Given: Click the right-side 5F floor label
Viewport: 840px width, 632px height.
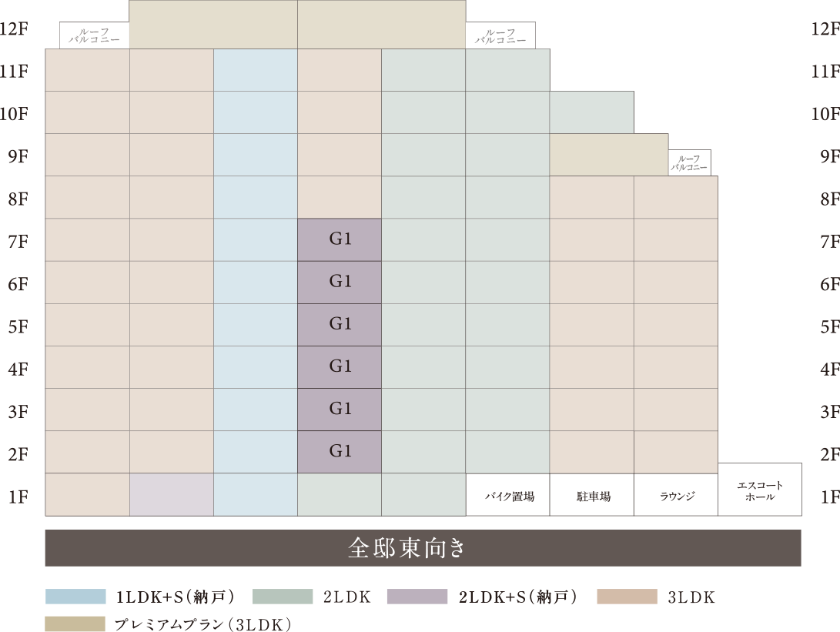Looking at the screenshot, I should tap(830, 326).
